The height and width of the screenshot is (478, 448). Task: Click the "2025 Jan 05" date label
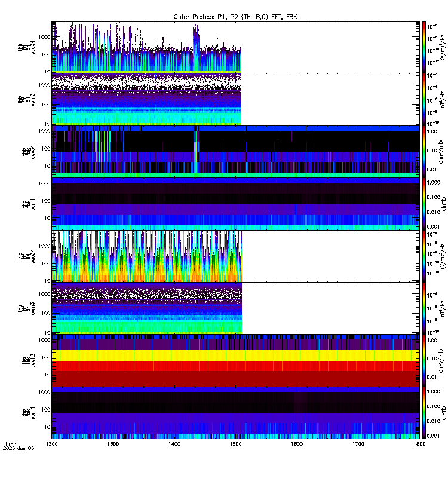tap(19, 448)
